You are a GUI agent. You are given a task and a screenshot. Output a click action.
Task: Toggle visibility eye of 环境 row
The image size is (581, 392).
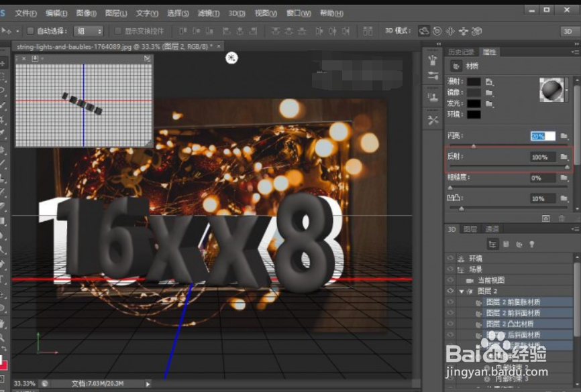450,258
